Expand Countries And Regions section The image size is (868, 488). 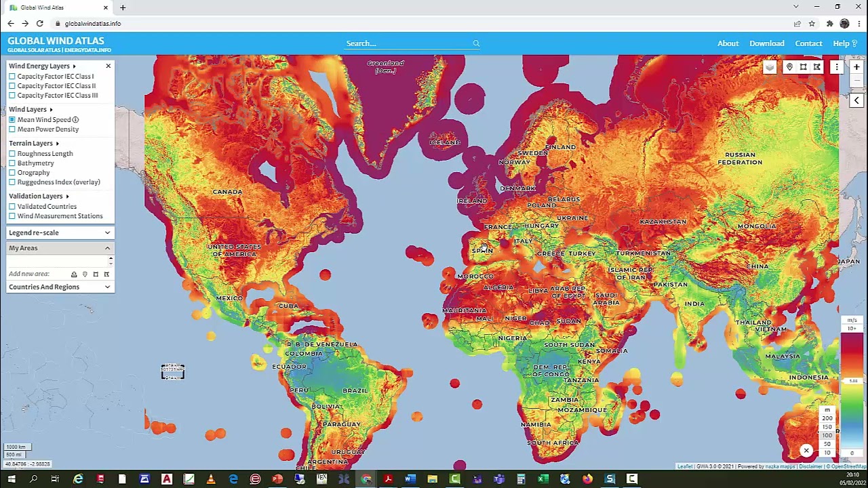pyautogui.click(x=60, y=287)
